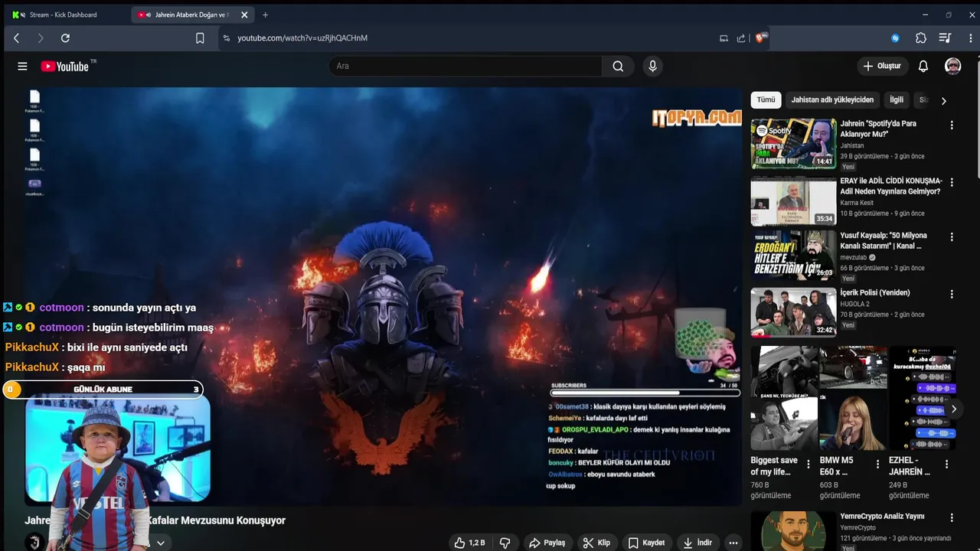Start voice search with microphone icon
The height and width of the screenshot is (551, 980).
coord(652,67)
